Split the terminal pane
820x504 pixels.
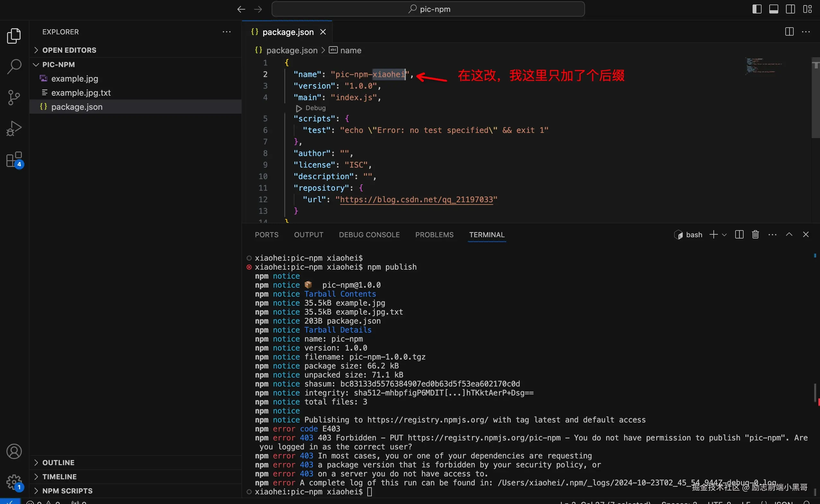(739, 235)
